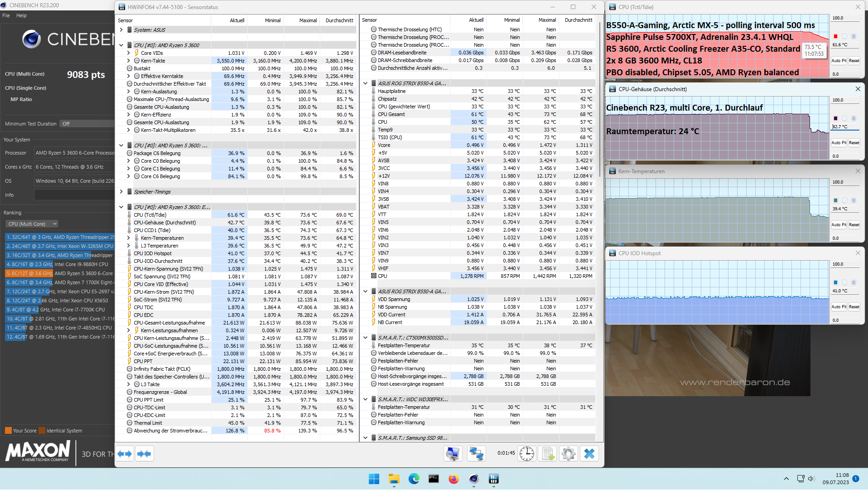Click the Minimum Test Duration field showing Off
The height and width of the screenshot is (490, 868).
pos(87,124)
